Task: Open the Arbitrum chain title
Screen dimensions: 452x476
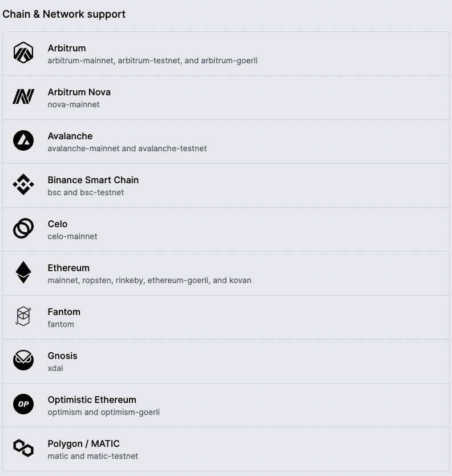Action: pyautogui.click(x=67, y=49)
